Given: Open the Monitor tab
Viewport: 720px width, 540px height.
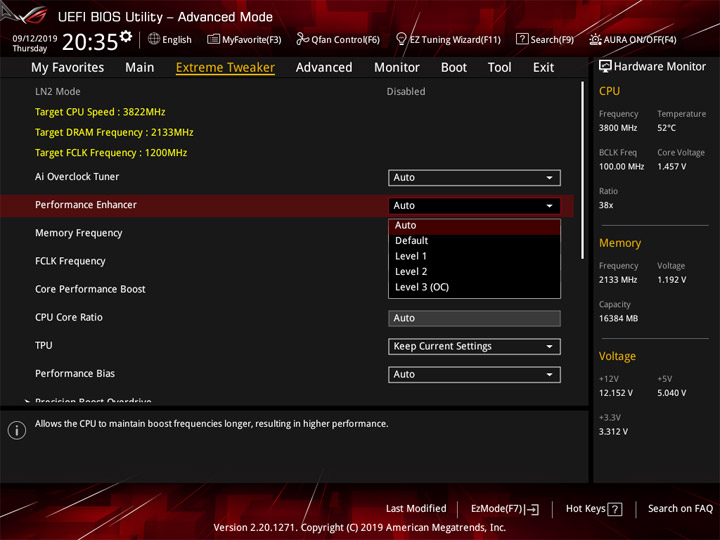Looking at the screenshot, I should pos(397,68).
